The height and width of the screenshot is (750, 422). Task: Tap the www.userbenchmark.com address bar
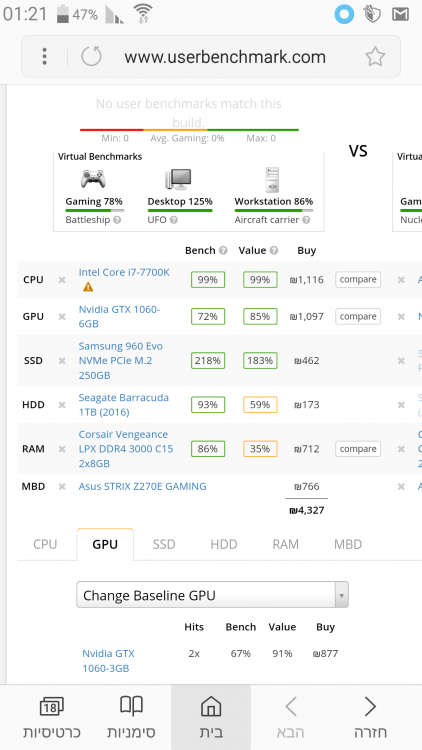(225, 57)
